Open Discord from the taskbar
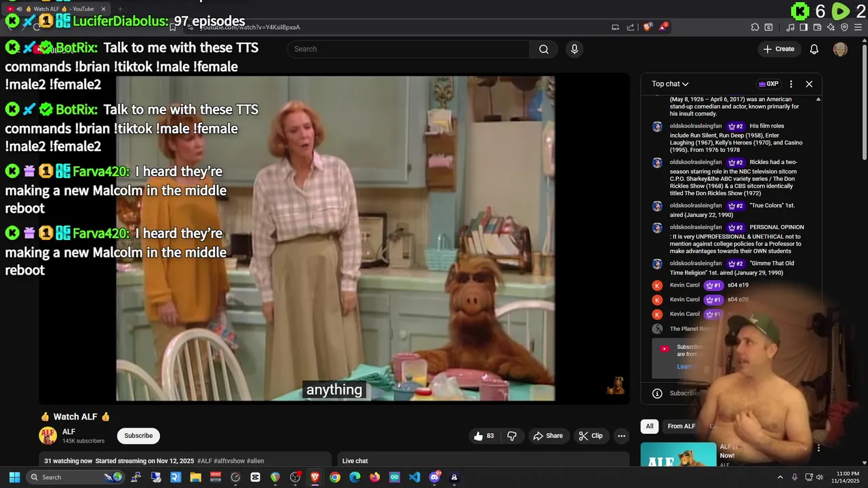 point(435,477)
